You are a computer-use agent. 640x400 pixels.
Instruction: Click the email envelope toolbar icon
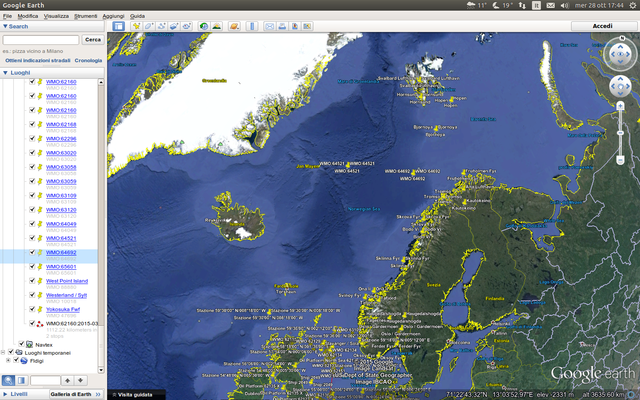(x=269, y=26)
